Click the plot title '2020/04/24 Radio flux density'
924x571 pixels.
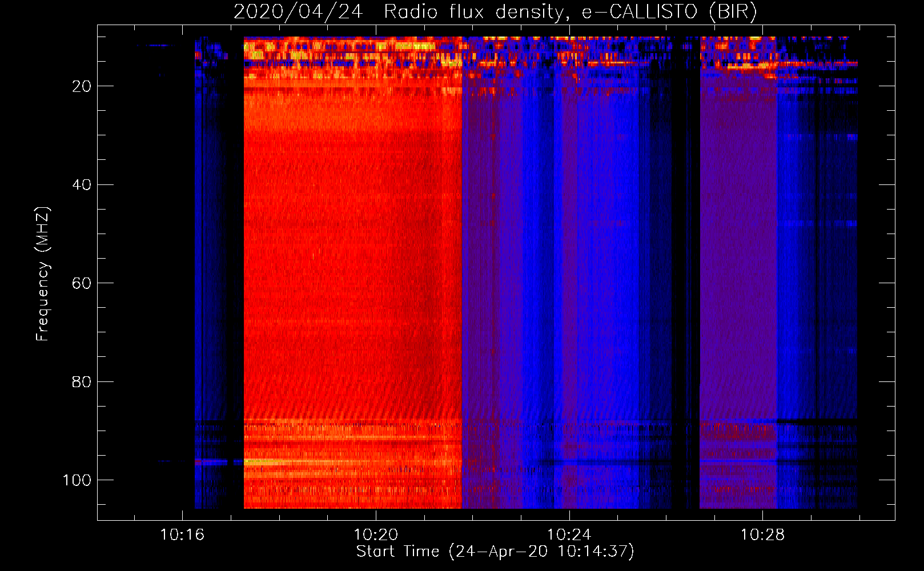tap(495, 11)
